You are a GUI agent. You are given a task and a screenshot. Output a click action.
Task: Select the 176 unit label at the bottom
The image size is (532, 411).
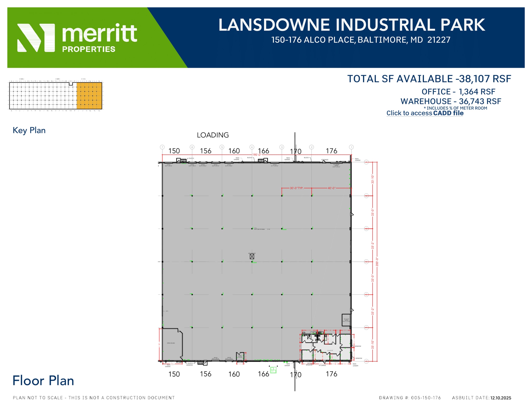[331, 374]
